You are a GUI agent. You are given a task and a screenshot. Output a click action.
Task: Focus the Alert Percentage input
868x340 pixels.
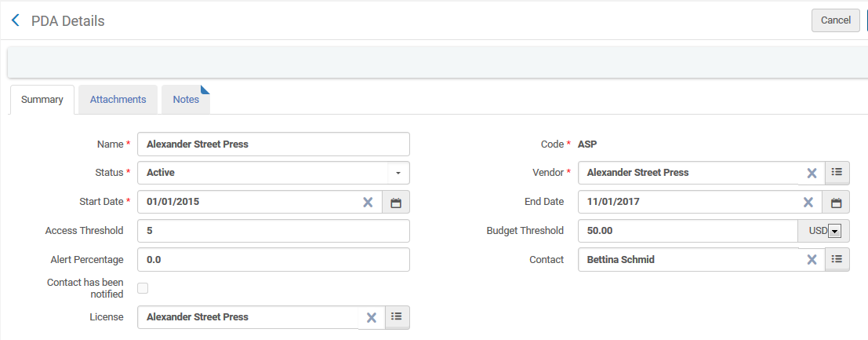click(273, 260)
